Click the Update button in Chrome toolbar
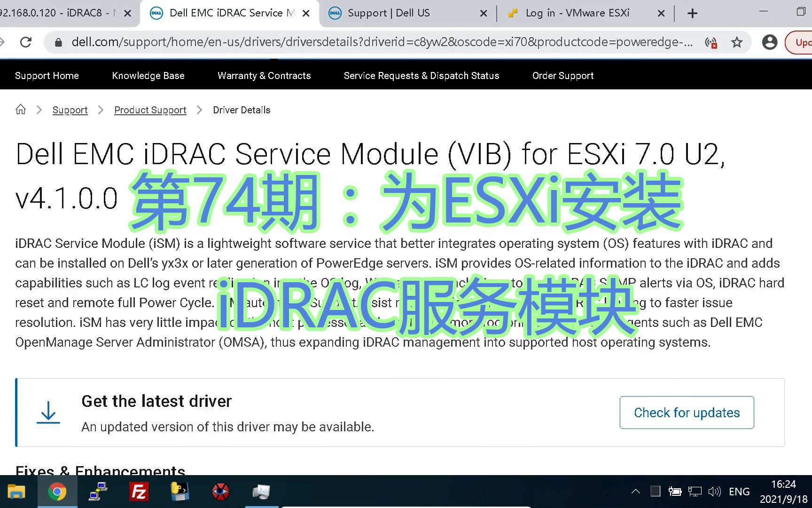 coord(799,42)
